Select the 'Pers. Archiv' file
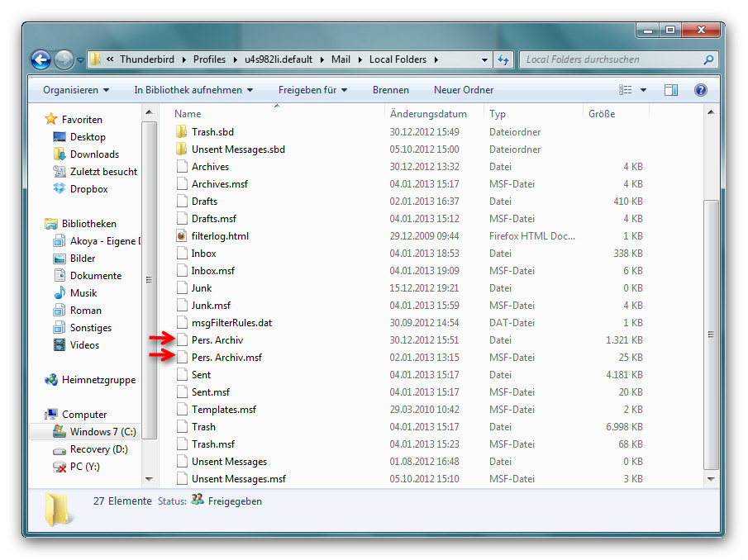The image size is (748, 560). 217,340
